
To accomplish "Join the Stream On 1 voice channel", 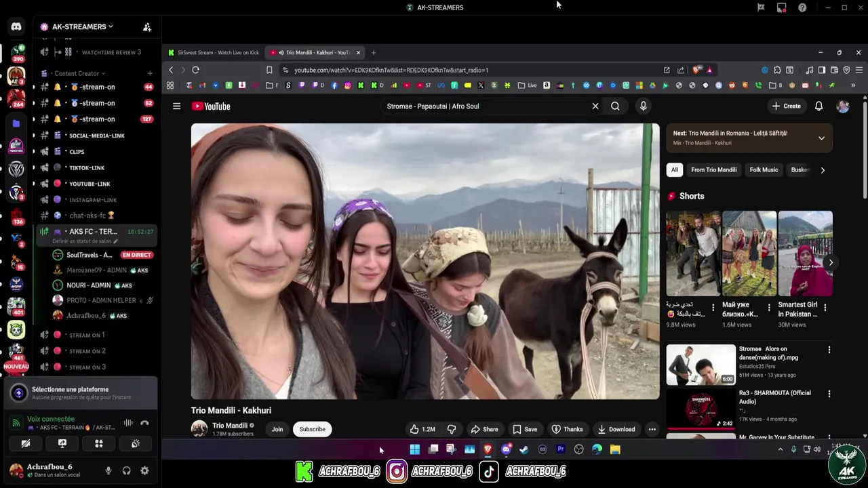I will pos(97,335).
